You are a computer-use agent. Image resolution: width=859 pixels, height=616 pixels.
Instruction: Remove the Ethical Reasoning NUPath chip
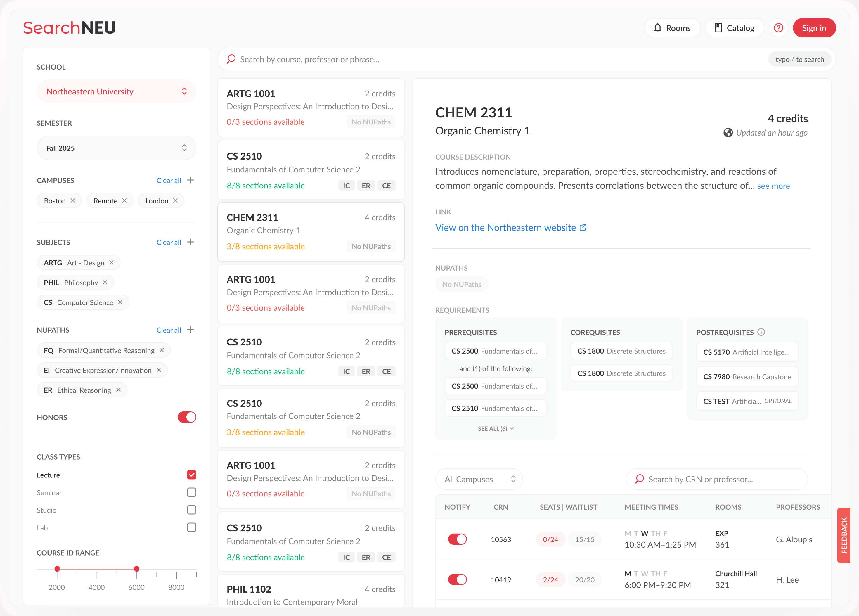click(x=118, y=390)
